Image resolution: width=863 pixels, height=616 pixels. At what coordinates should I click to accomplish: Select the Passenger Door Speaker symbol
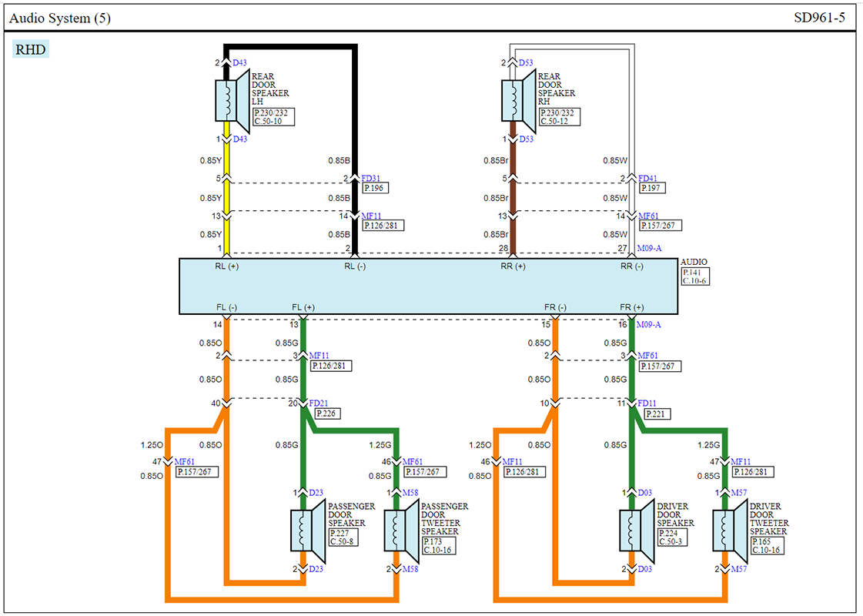[x=308, y=531]
